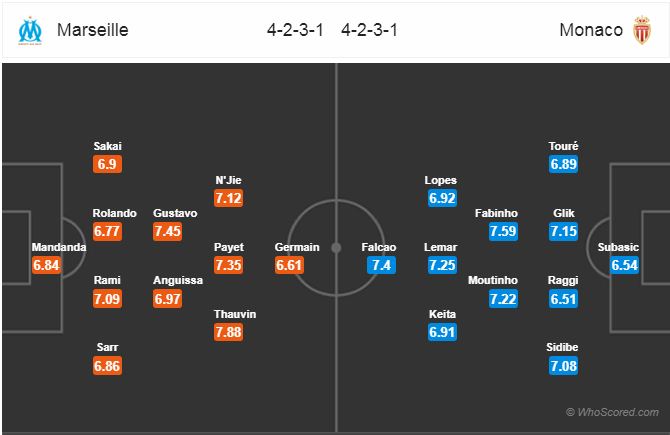Click the Sakai player name
670x435 pixels.
click(x=107, y=146)
